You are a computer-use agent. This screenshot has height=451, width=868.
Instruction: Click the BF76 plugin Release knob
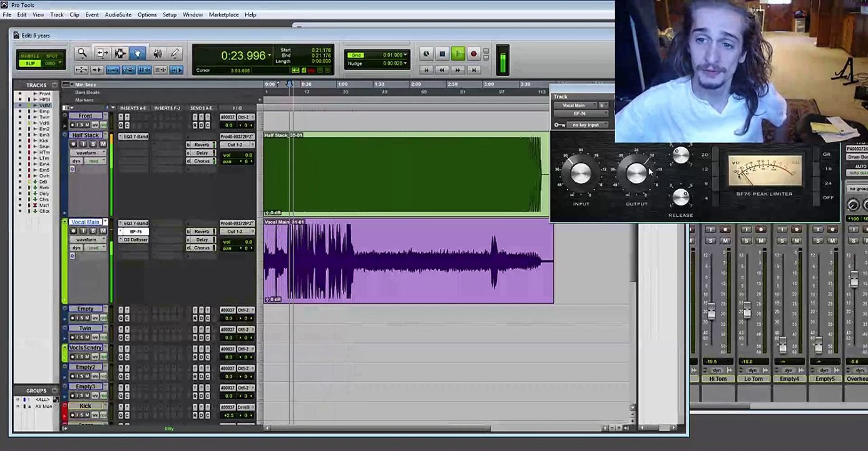click(x=681, y=197)
